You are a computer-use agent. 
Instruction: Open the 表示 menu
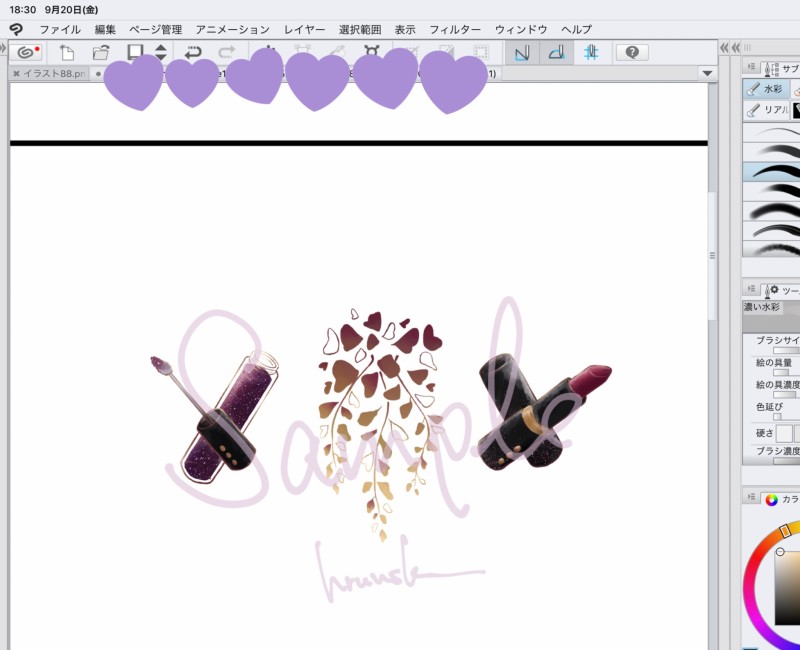(405, 30)
